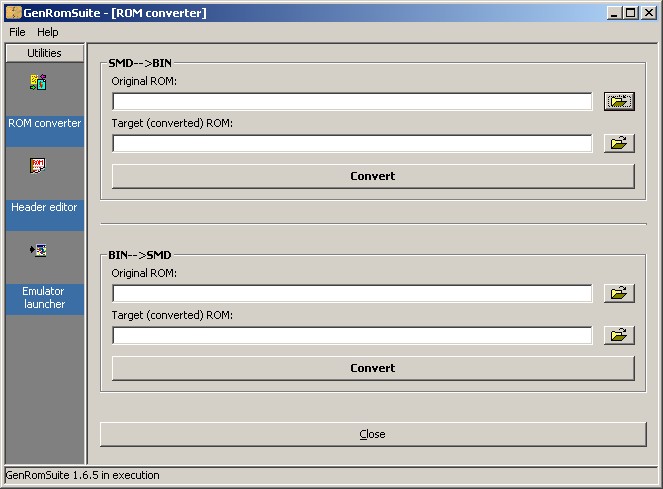Browse for BIN-->SMD Original ROM file
Viewport: 663px width, 489px height.
pos(619,293)
